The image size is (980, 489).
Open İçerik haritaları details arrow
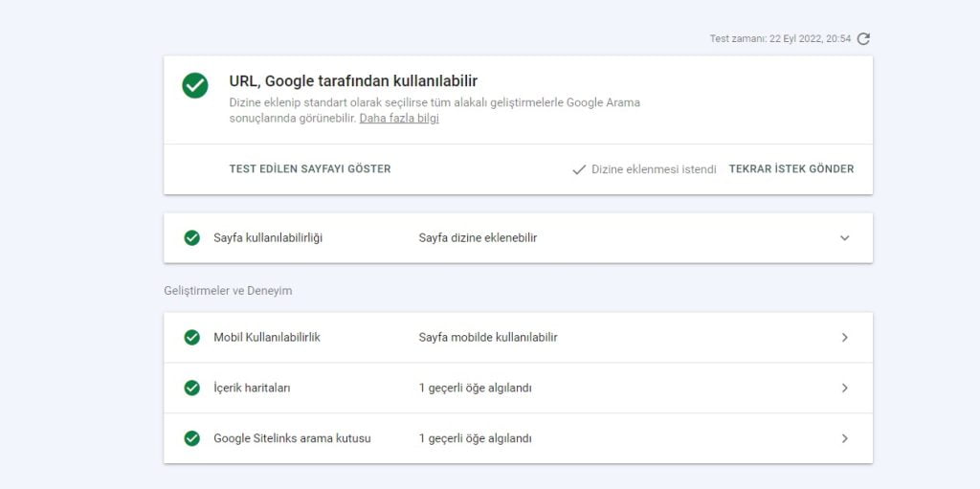[844, 389]
